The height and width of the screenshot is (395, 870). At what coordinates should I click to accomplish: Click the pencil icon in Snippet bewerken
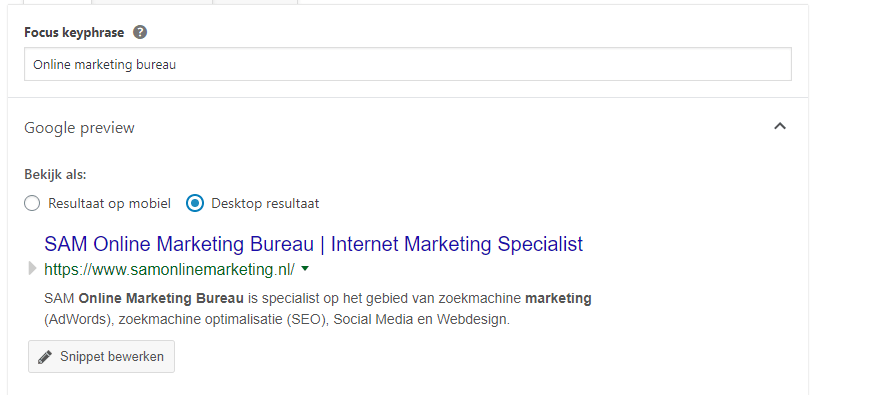(45, 357)
